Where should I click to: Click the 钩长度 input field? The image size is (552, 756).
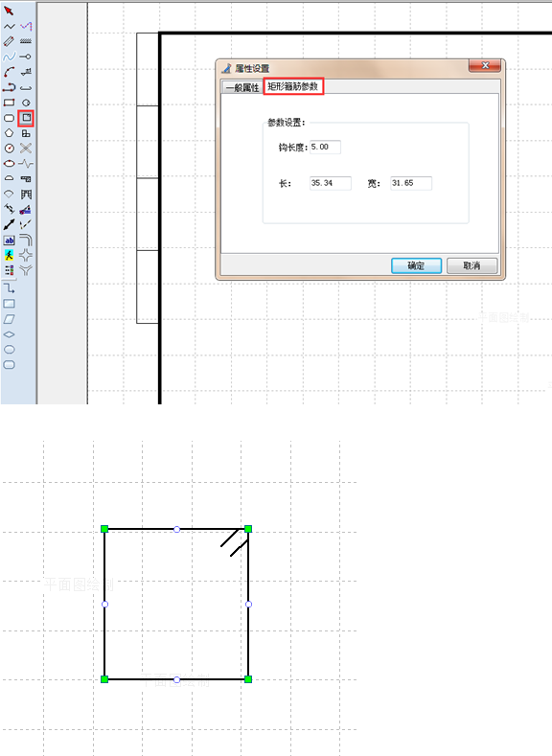point(325,147)
